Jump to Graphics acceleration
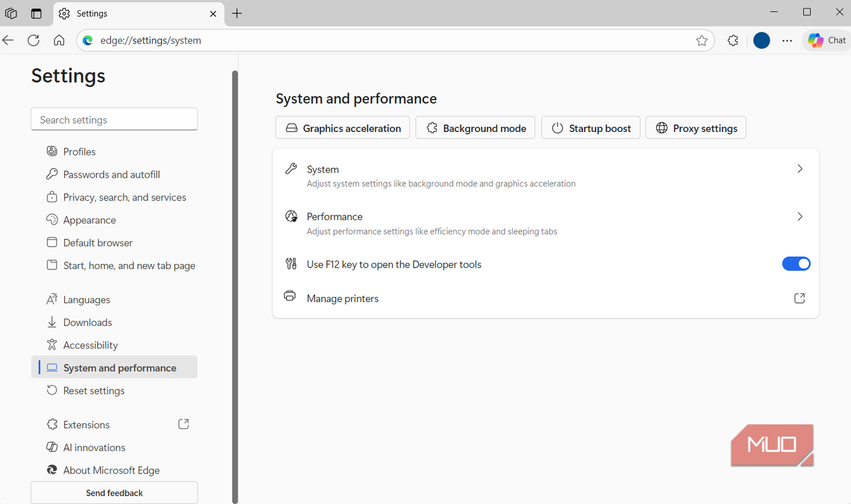851x504 pixels. point(343,128)
